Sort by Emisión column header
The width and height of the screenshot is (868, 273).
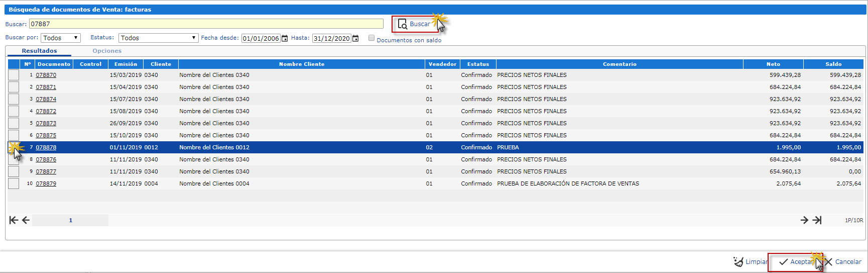(126, 64)
